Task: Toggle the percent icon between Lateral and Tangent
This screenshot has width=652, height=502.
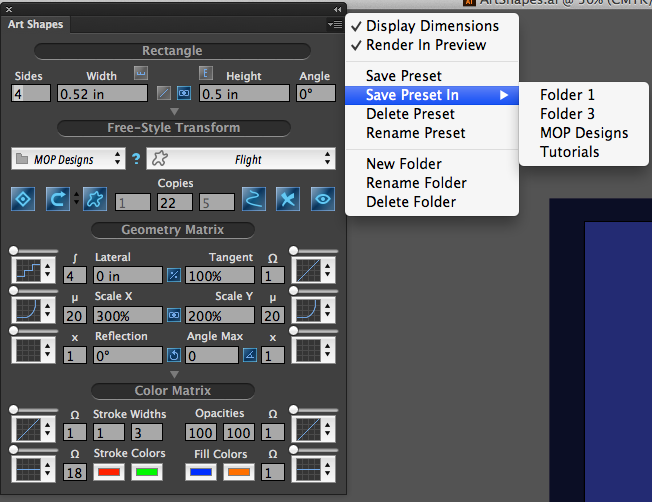Action: click(x=174, y=275)
